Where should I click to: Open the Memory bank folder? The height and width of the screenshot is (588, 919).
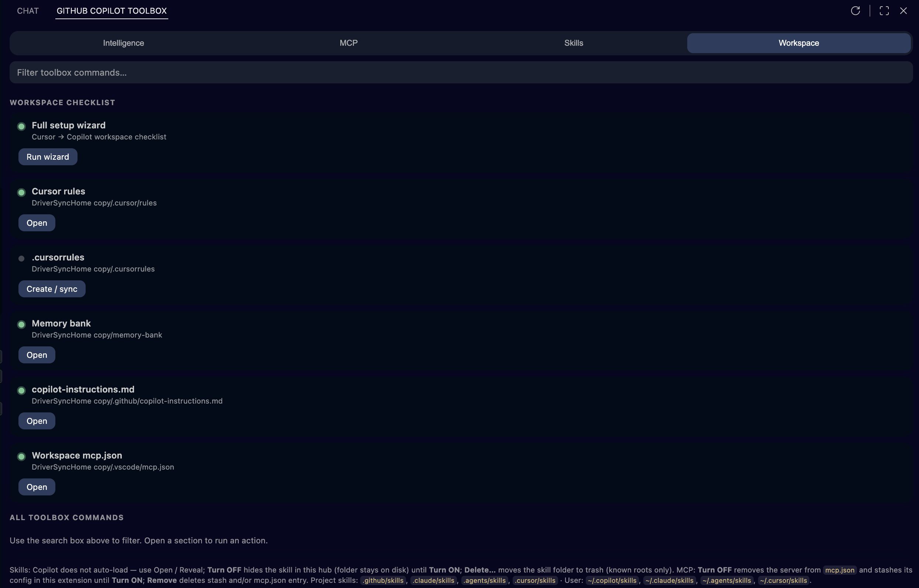coord(37,355)
